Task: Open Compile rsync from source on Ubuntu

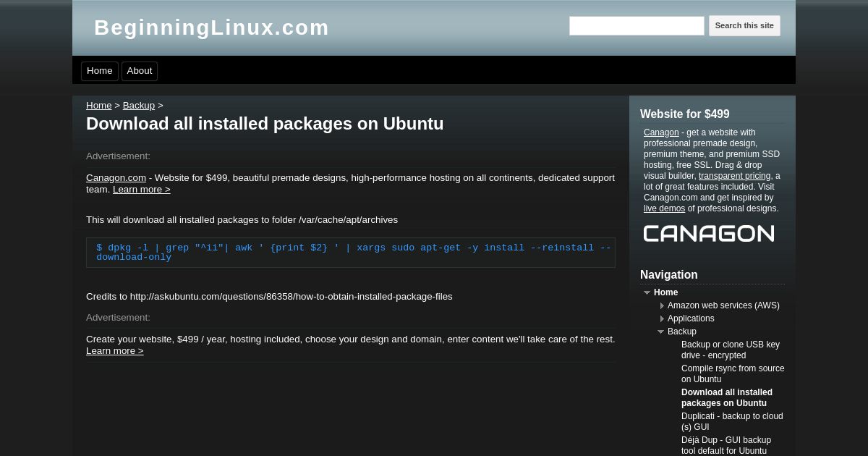Action: click(x=733, y=373)
